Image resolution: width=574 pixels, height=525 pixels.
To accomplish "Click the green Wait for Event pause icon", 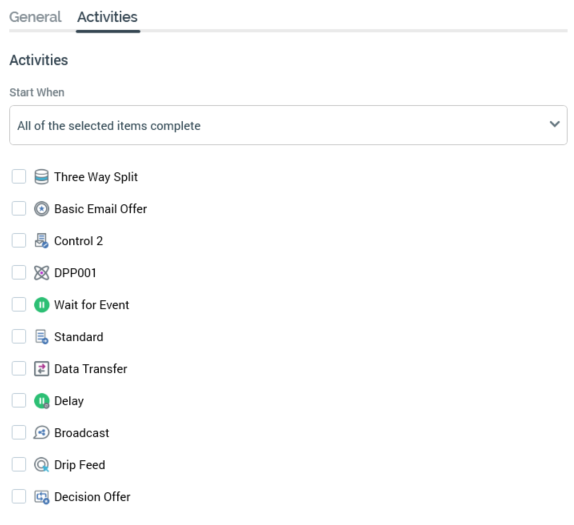I will (x=41, y=305).
